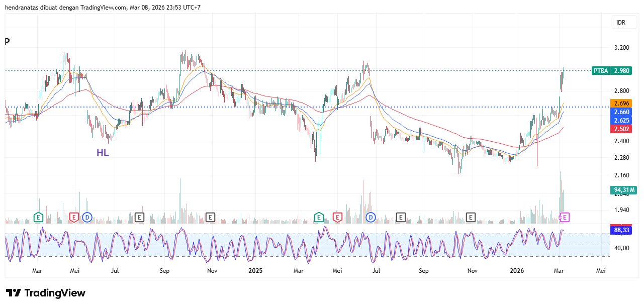This screenshot has height=308, width=644.
Task: Click the 88,33 stochastic value label
Action: point(621,230)
